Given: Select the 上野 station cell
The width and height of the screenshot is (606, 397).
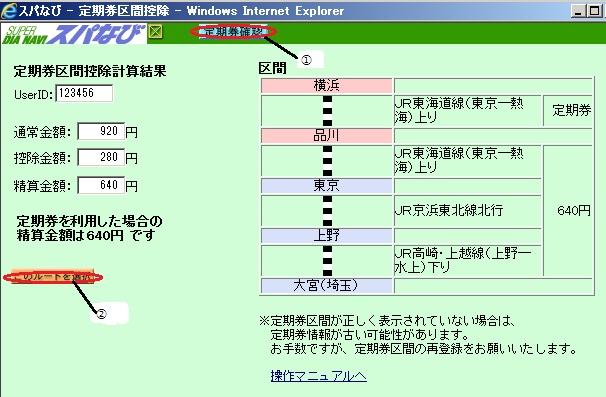Looking at the screenshot, I should point(327,235).
